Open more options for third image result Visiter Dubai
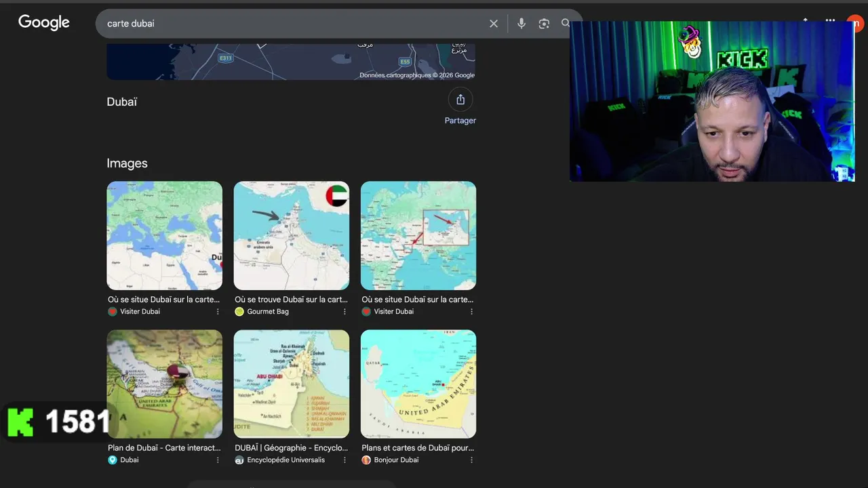This screenshot has width=868, height=488. point(471,312)
